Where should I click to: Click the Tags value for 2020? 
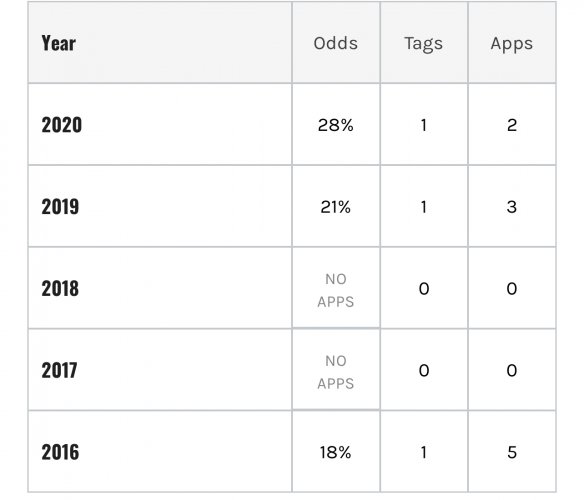(423, 125)
